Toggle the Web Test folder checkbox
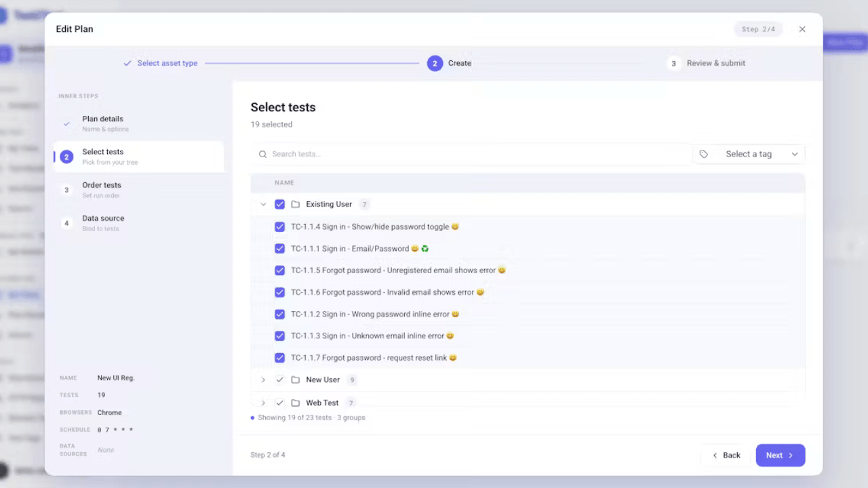The height and width of the screenshot is (488, 868). [x=279, y=403]
